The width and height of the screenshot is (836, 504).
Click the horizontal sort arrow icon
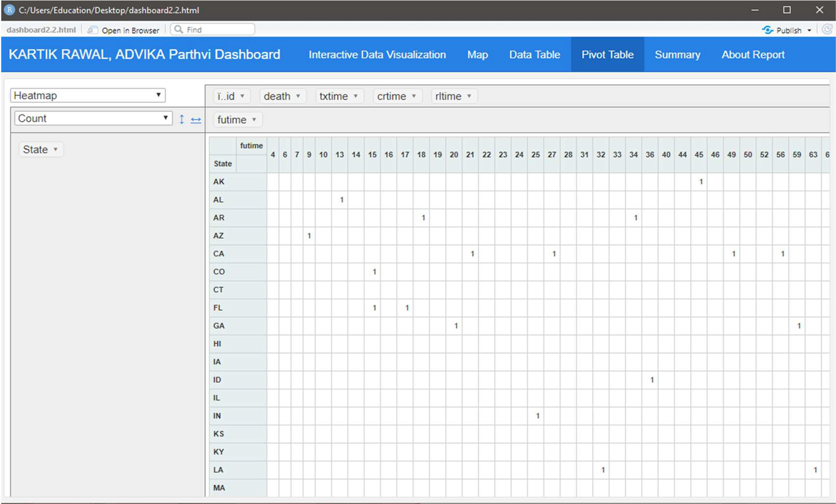click(x=196, y=120)
